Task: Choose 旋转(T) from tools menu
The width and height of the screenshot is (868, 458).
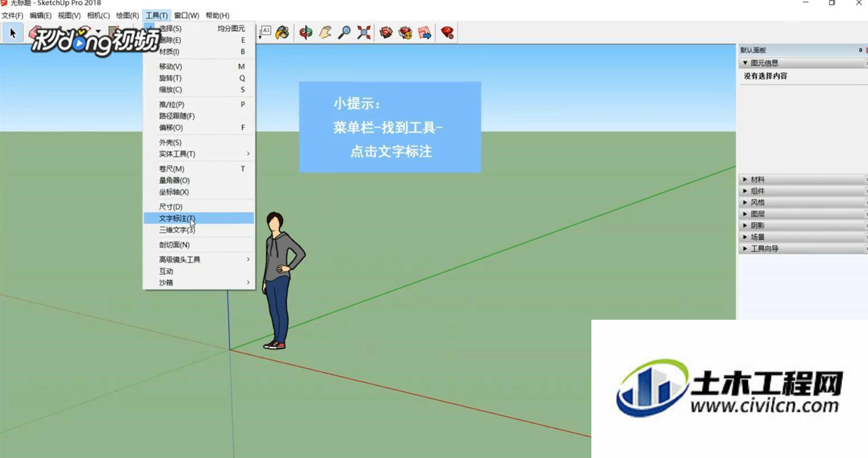Action: (199, 78)
